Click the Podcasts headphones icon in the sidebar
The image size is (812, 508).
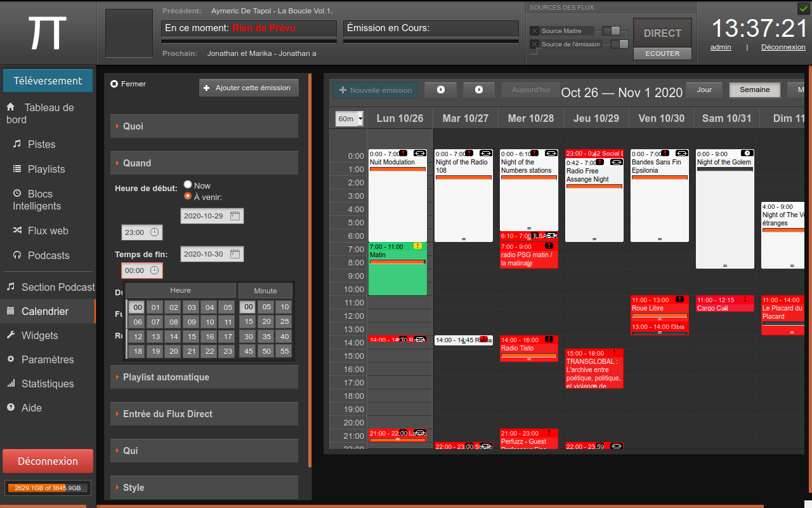point(16,255)
